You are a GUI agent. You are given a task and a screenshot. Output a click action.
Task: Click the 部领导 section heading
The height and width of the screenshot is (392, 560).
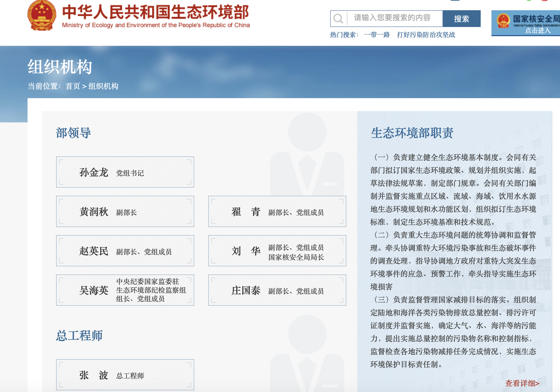pos(73,133)
